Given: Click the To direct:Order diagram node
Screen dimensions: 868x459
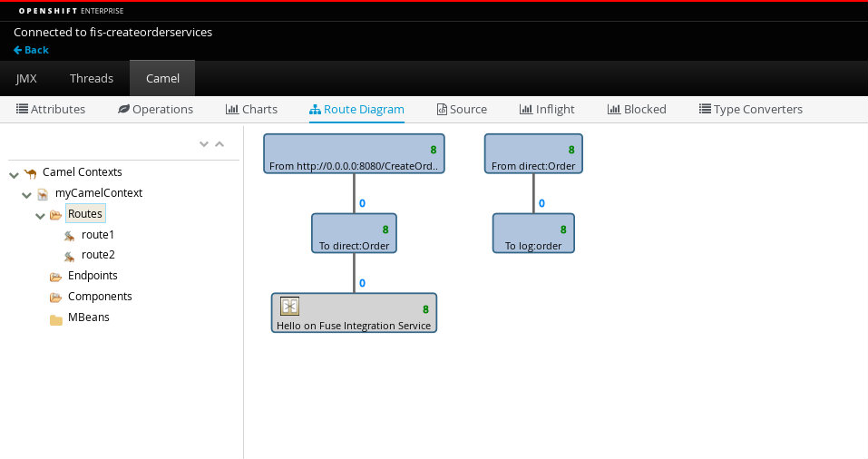Looking at the screenshot, I should [355, 233].
